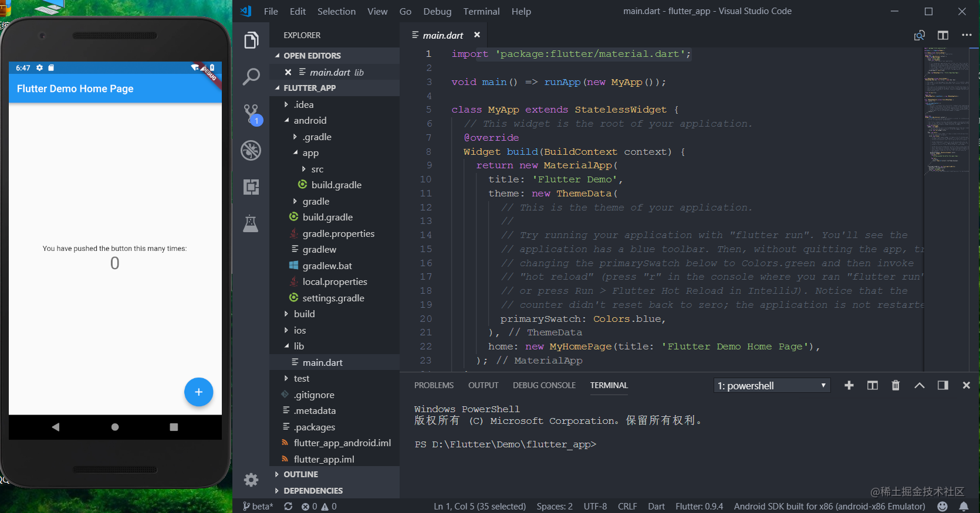Open the powershell terminal selector dropdown
Screen dimensions: 980x513
click(x=772, y=385)
